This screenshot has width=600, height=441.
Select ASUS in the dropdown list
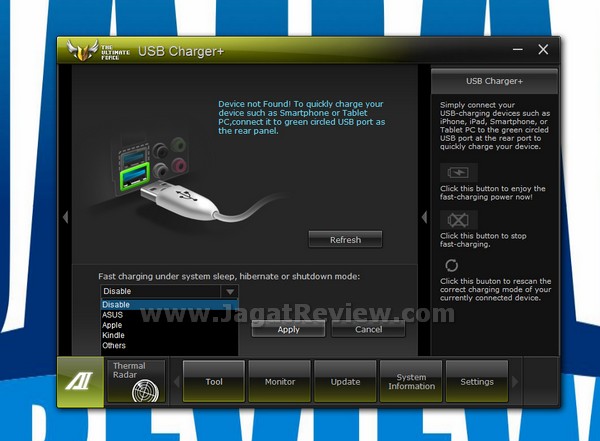click(x=169, y=315)
